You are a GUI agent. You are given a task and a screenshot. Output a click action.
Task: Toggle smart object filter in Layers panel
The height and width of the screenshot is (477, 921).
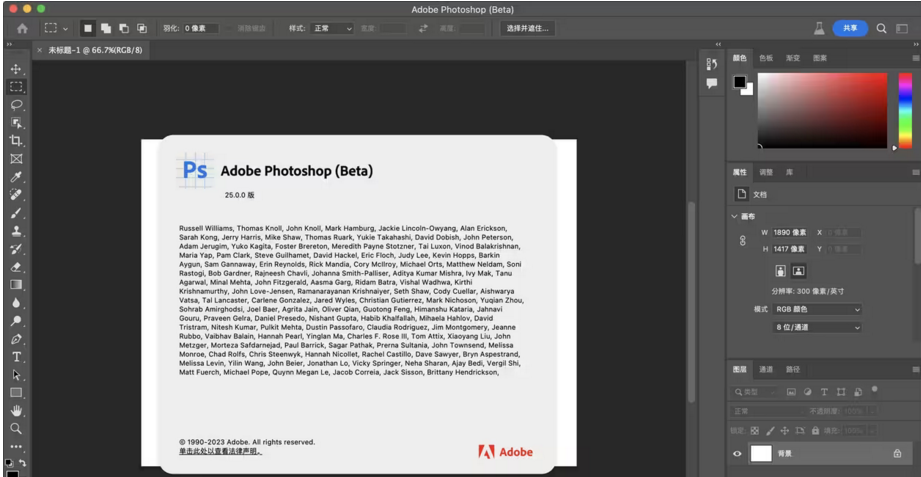(858, 392)
